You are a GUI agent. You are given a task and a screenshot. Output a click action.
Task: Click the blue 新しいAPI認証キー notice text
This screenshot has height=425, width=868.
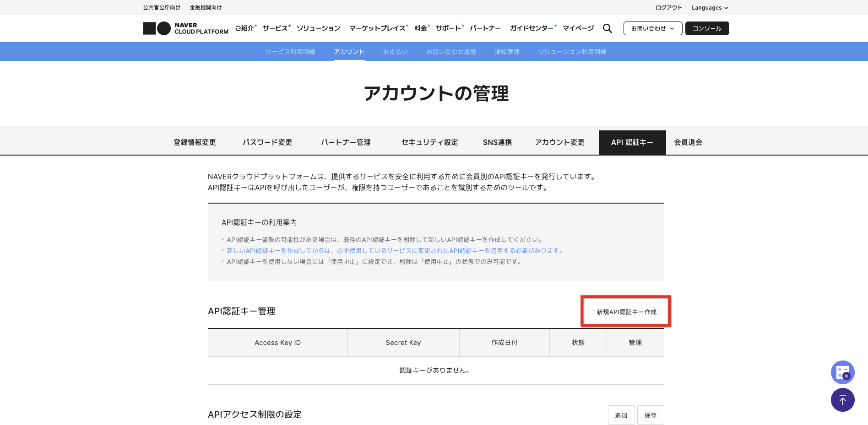pos(396,251)
